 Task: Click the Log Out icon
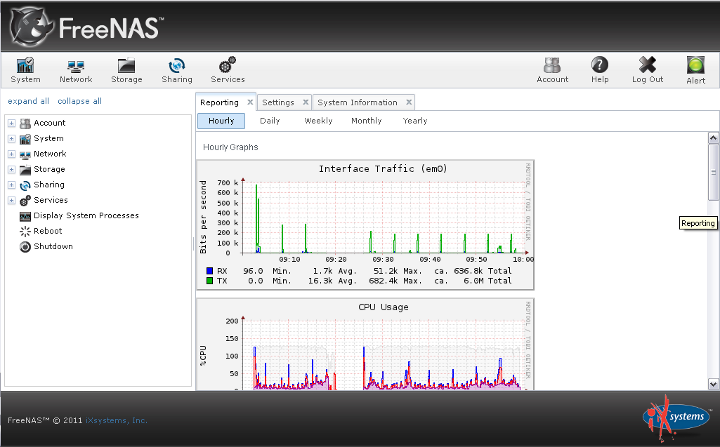(647, 70)
